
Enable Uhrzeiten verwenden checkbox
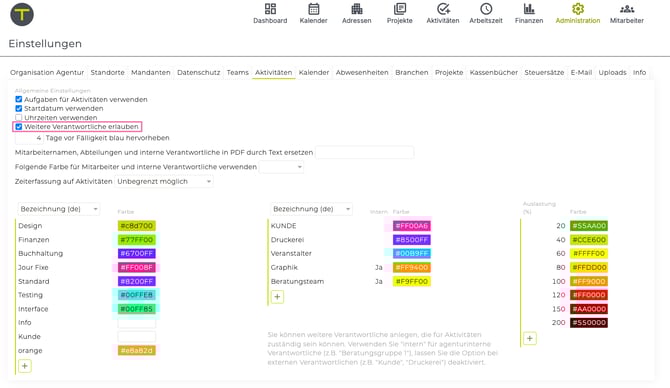[18, 117]
